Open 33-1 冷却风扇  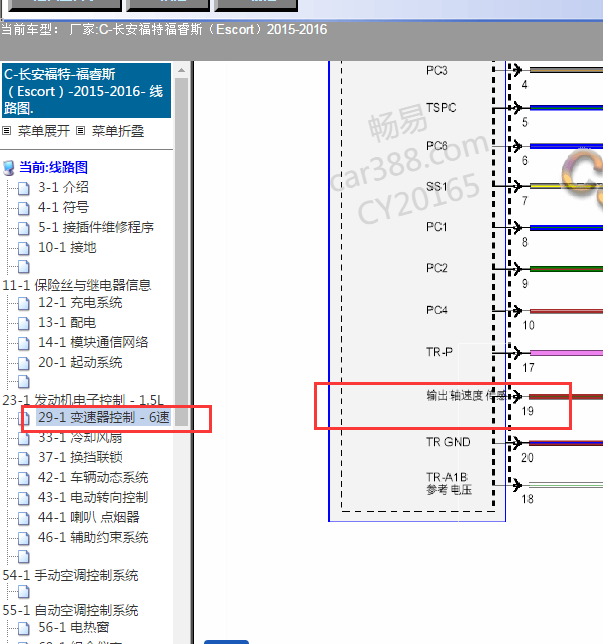(x=80, y=437)
